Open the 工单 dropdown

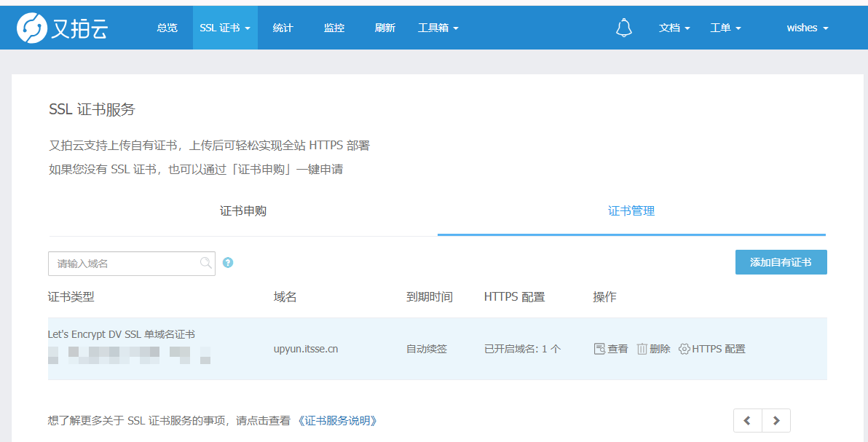725,28
